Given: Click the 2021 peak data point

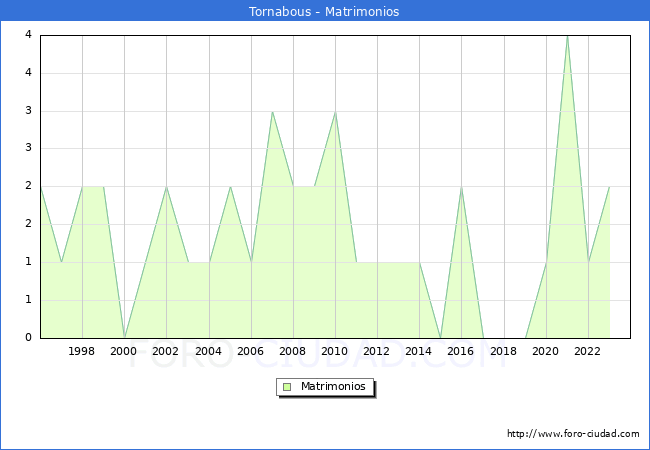Looking at the screenshot, I should pyautogui.click(x=568, y=36).
